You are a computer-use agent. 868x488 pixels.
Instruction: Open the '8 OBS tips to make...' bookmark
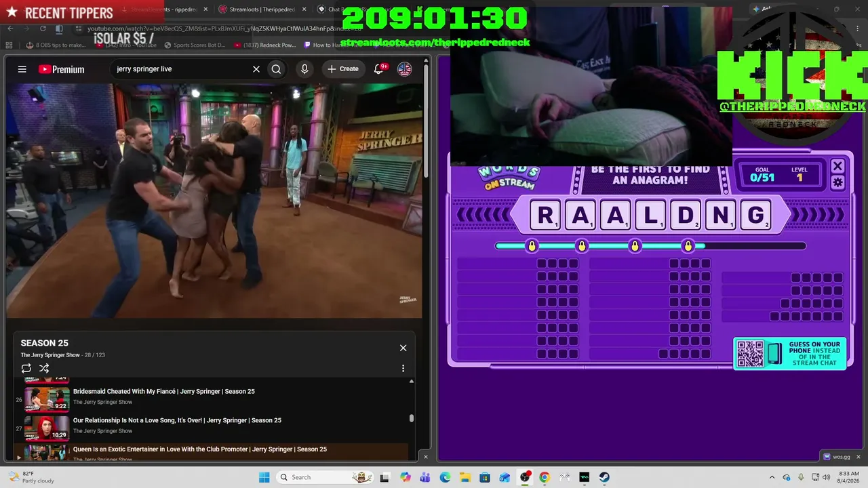click(56, 45)
